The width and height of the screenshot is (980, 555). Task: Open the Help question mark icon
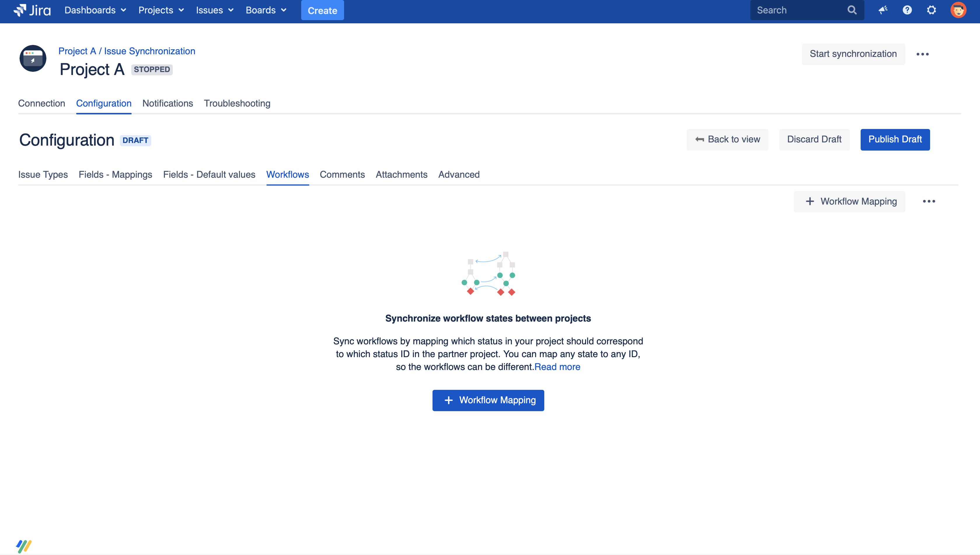tap(907, 10)
